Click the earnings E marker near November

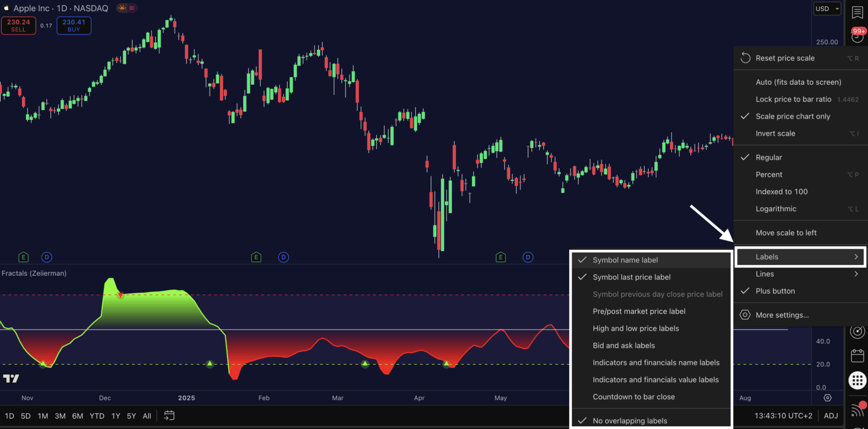point(23,257)
